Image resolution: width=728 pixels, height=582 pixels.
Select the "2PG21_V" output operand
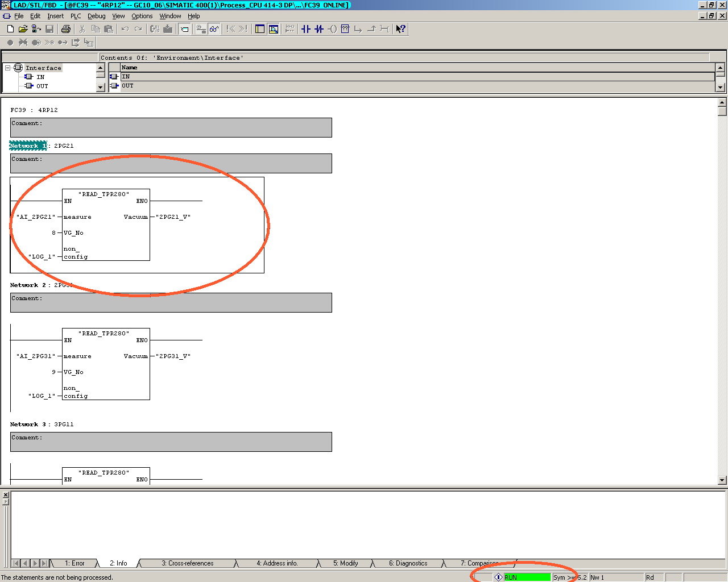173,217
